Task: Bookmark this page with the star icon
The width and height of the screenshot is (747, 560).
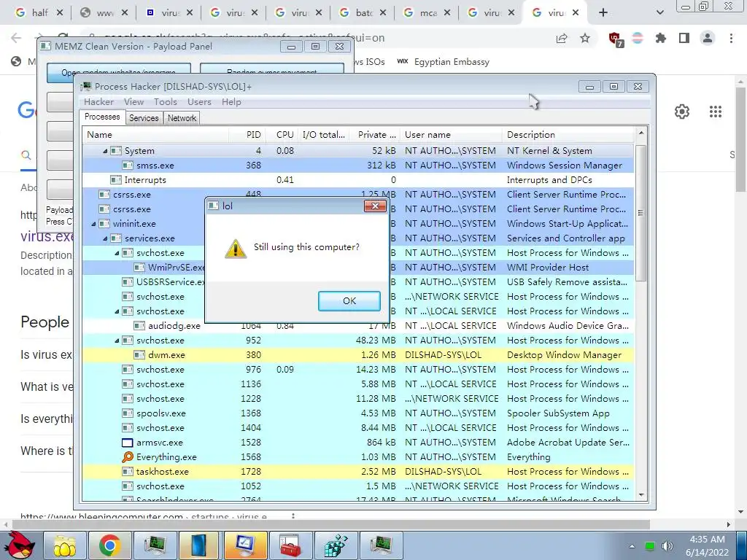Action: pyautogui.click(x=585, y=38)
